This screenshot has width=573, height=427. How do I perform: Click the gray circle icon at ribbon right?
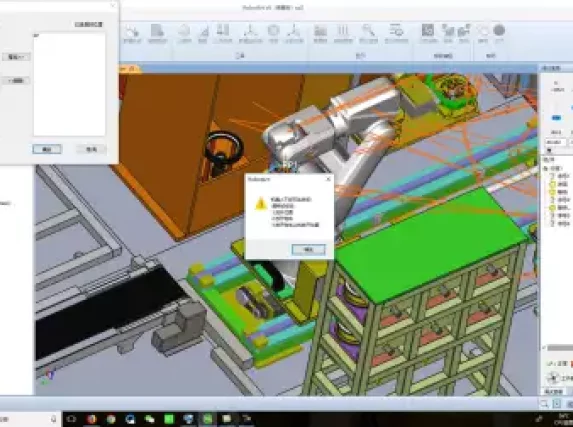tap(499, 30)
